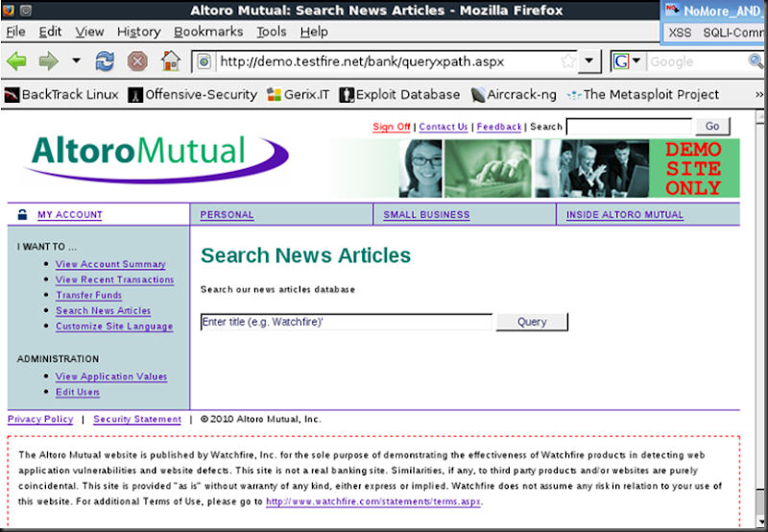Open Exploit Database bookmark
This screenshot has width=768, height=532.
click(399, 94)
